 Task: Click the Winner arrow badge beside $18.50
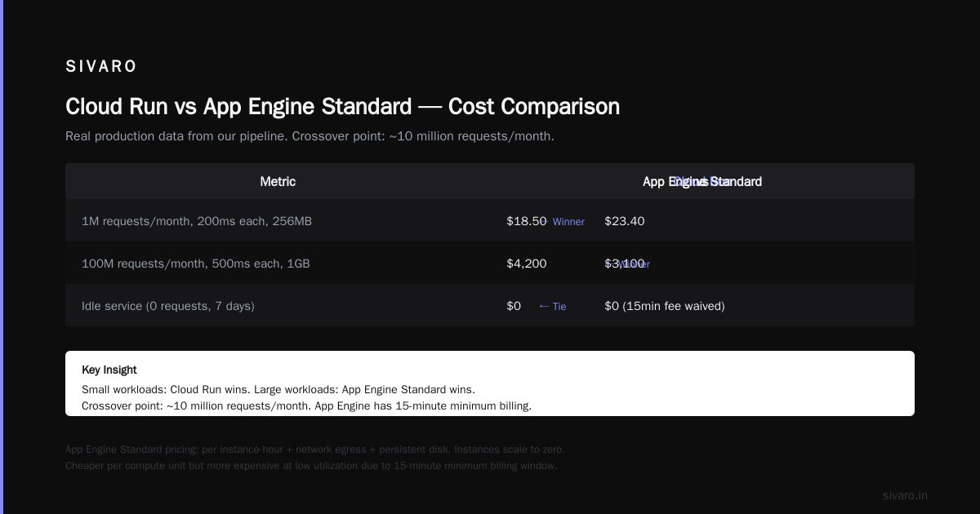(x=564, y=222)
